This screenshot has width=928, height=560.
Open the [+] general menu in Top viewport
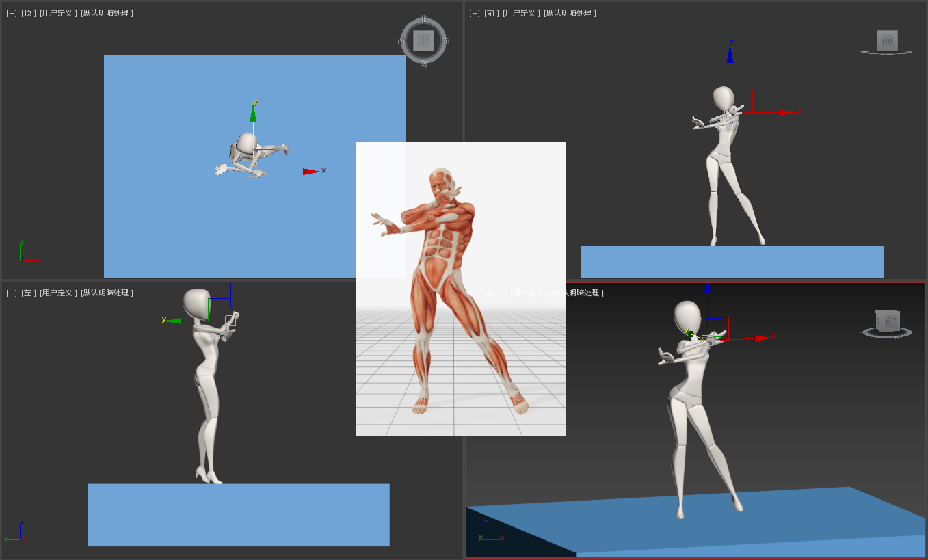point(12,13)
